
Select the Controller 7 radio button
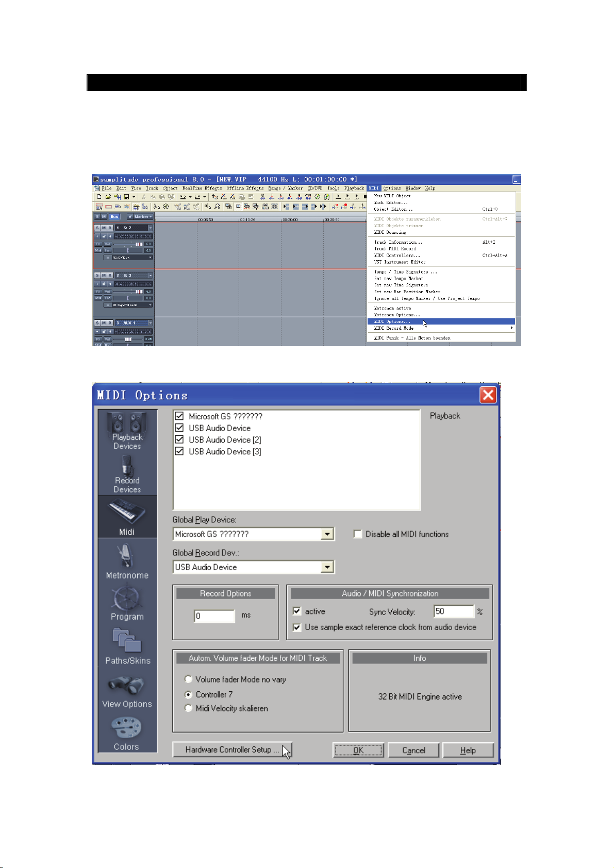coord(189,694)
